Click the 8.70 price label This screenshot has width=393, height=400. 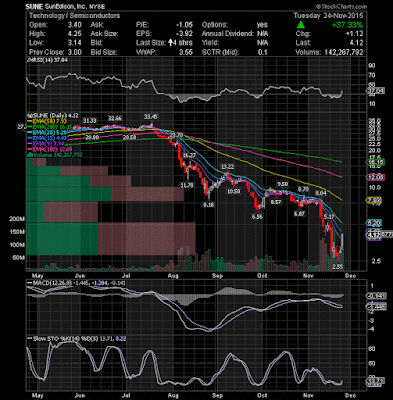(x=303, y=189)
